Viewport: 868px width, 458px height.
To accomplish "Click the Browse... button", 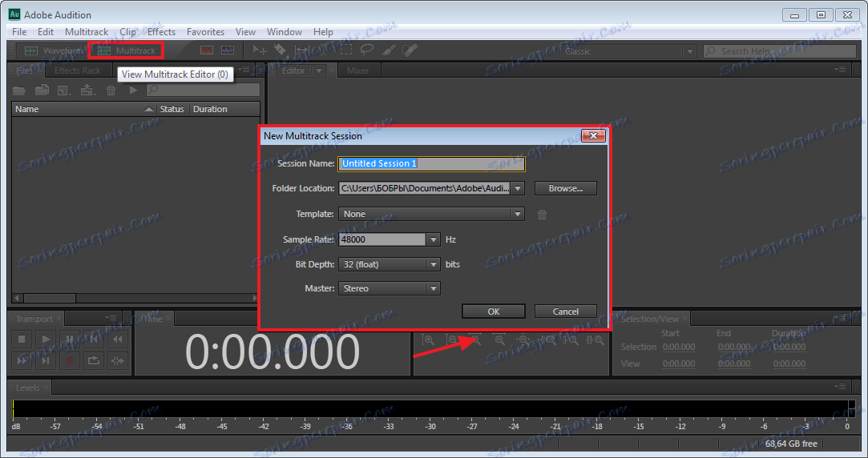I will click(x=565, y=189).
